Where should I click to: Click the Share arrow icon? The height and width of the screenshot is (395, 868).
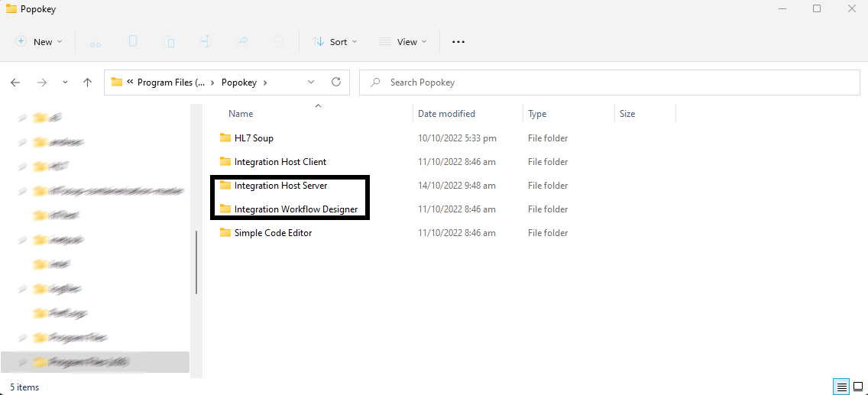tap(242, 41)
